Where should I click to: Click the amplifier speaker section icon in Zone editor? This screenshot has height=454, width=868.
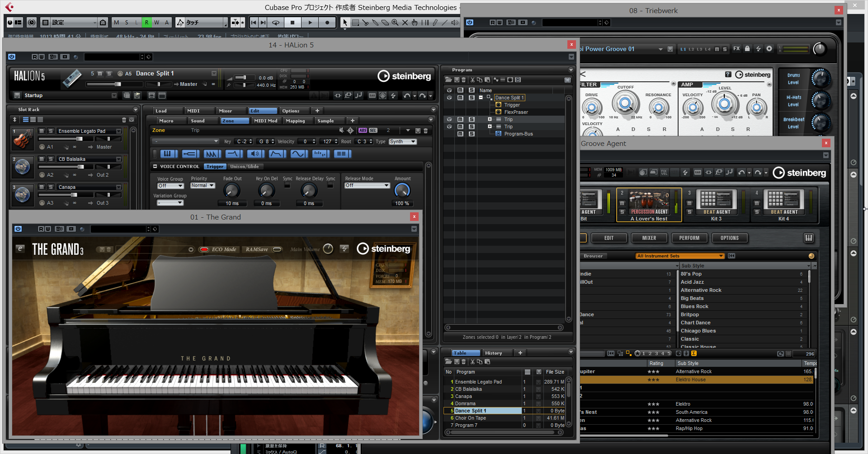pyautogui.click(x=255, y=154)
